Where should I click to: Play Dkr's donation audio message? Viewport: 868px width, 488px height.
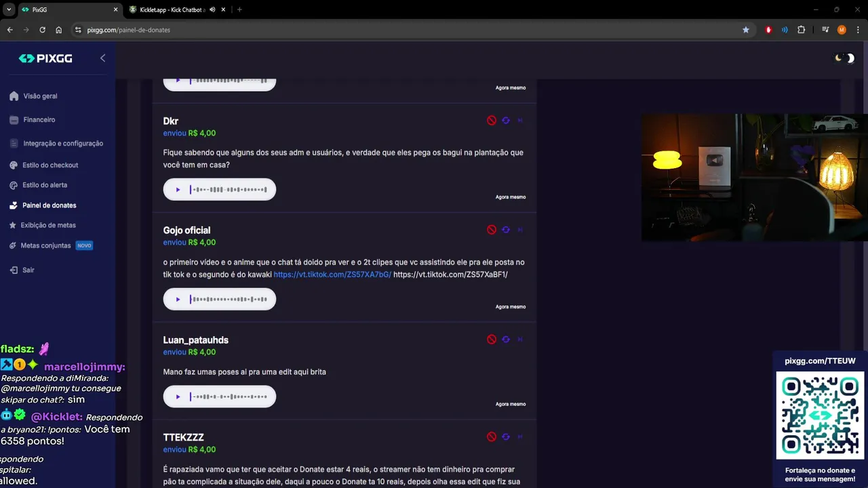[178, 190]
